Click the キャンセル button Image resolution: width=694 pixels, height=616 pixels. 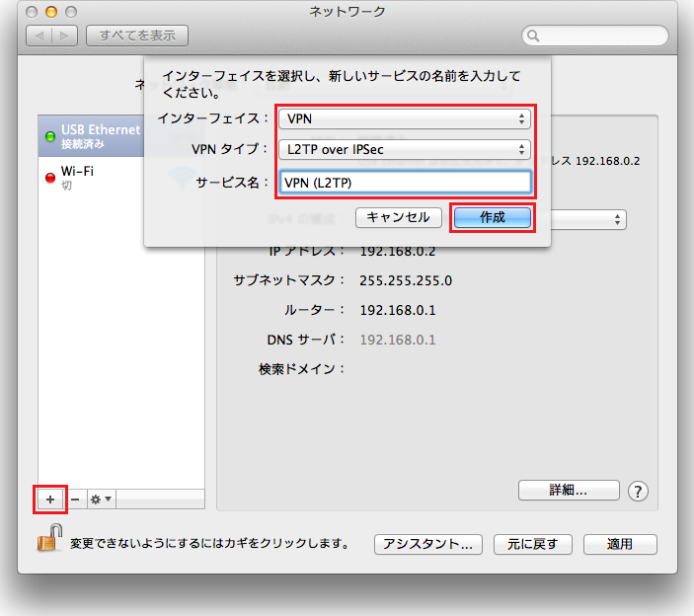tap(399, 217)
